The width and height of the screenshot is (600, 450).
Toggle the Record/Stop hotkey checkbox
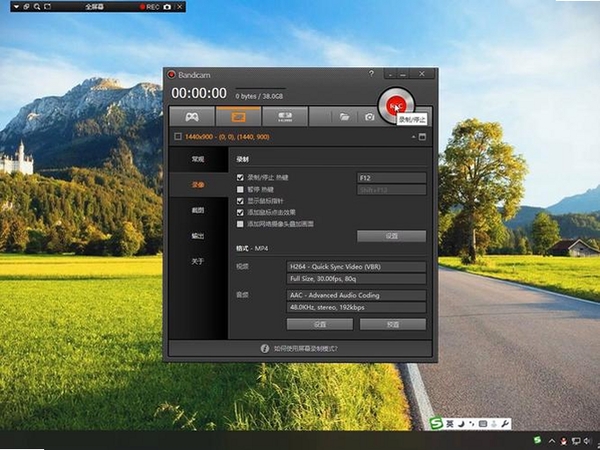pos(240,178)
